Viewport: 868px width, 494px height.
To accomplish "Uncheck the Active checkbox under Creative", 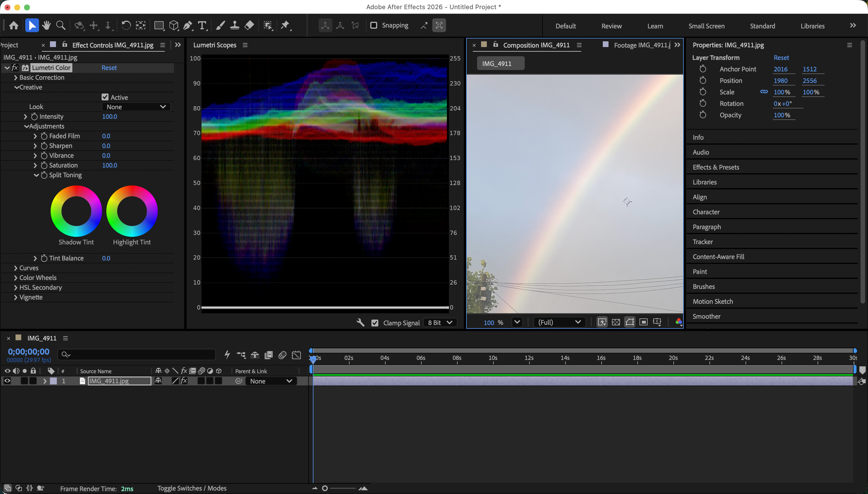I will [105, 97].
